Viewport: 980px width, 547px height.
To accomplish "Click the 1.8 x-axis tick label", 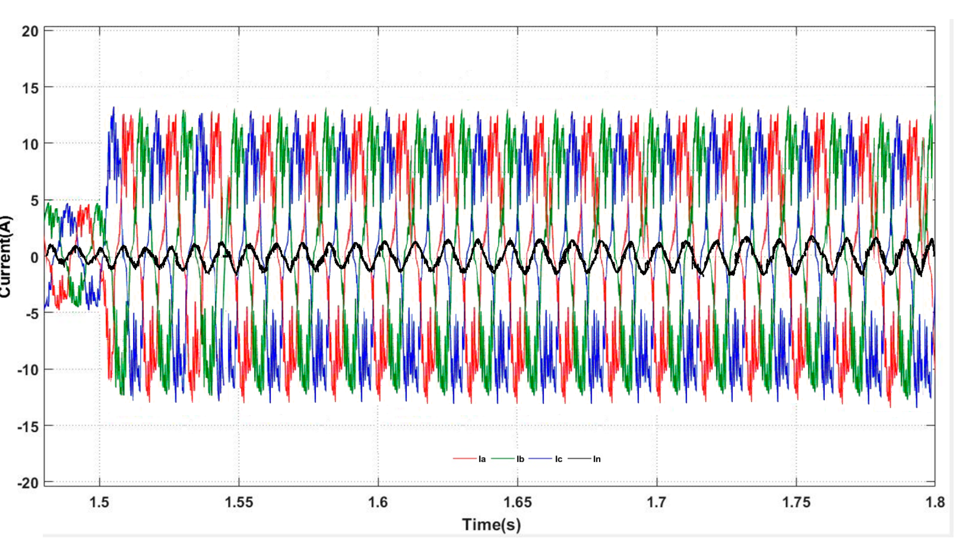I will pyautogui.click(x=935, y=502).
